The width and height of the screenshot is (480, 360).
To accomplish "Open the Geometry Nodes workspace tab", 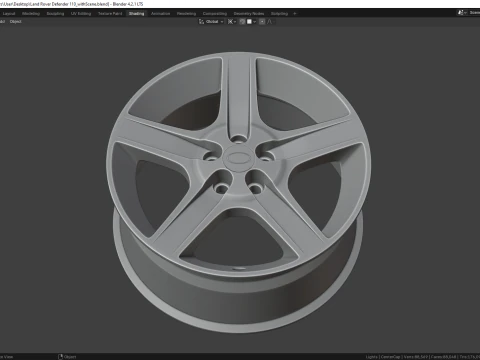I will (x=249, y=14).
